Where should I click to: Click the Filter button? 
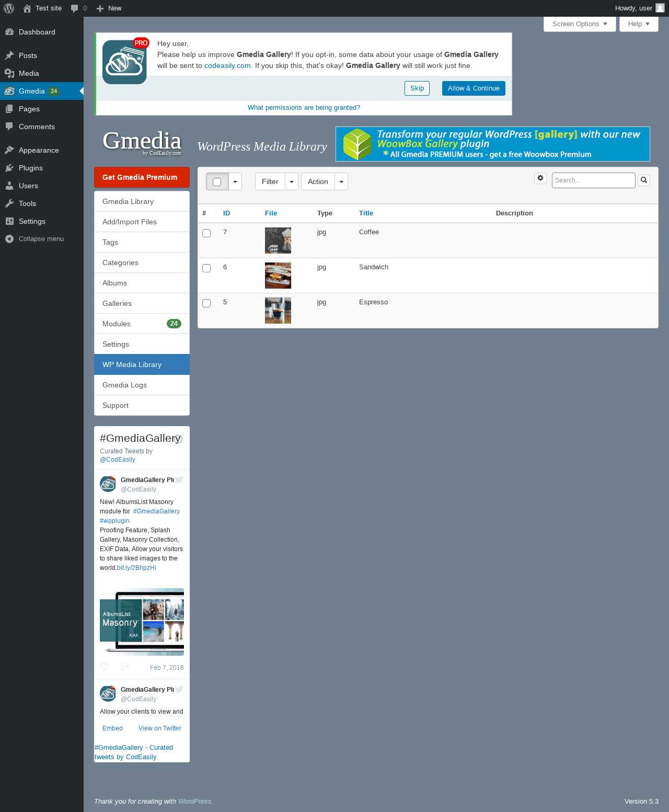click(270, 181)
